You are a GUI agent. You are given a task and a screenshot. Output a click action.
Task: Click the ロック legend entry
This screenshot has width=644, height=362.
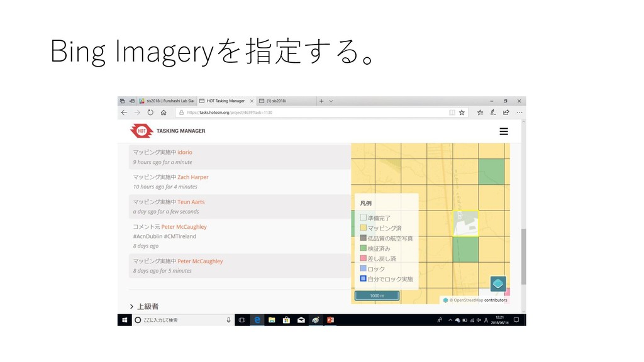click(x=372, y=269)
